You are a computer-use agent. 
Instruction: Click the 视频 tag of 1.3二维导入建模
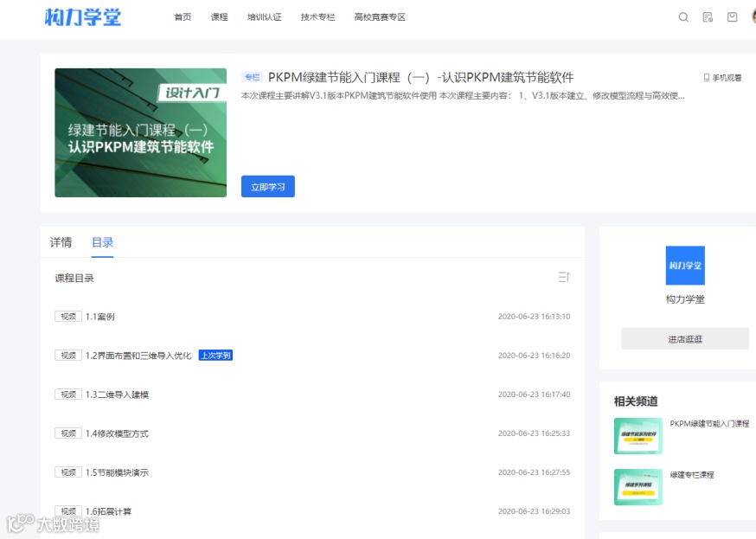pos(68,395)
